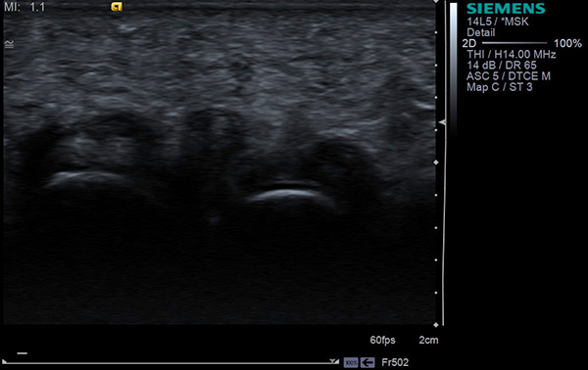Select the 14L5 / *MSK transducer label
Screen dimensions: 588x370
click(498, 22)
